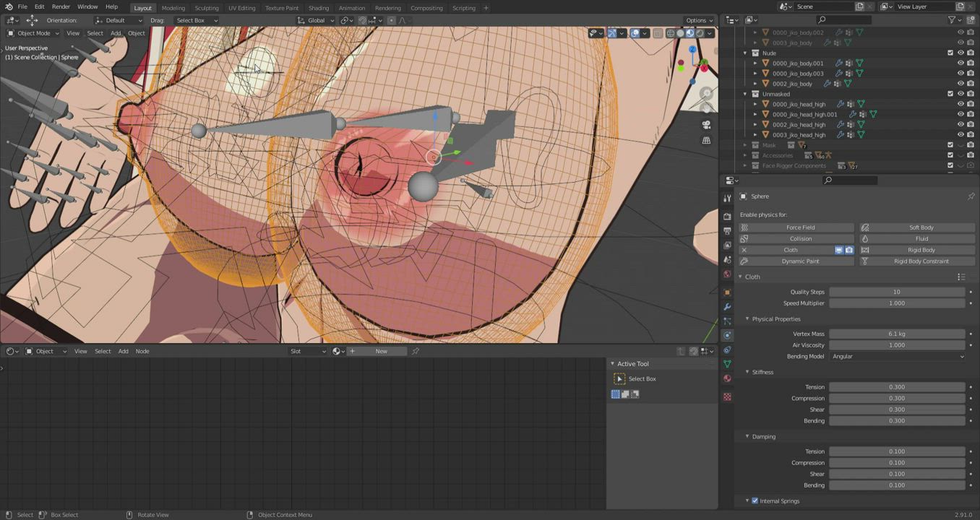Collapse the Stiffness subpanel
The image size is (980, 520).
pos(747,372)
